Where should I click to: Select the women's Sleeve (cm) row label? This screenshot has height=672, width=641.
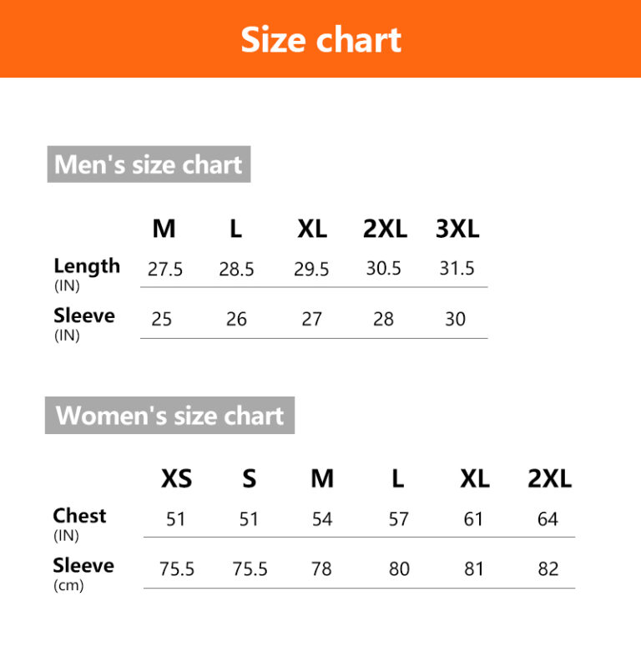pos(83,573)
